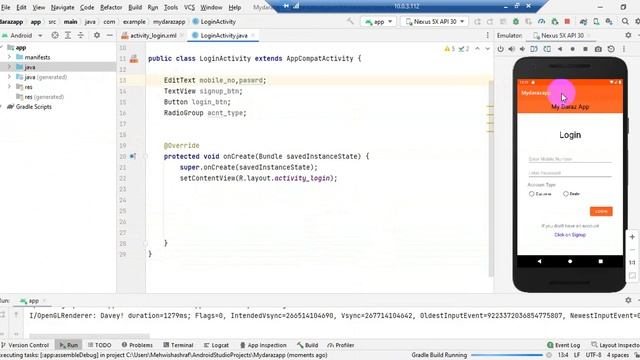Click the Enter Password field
The image size is (640, 360).
[x=570, y=173]
